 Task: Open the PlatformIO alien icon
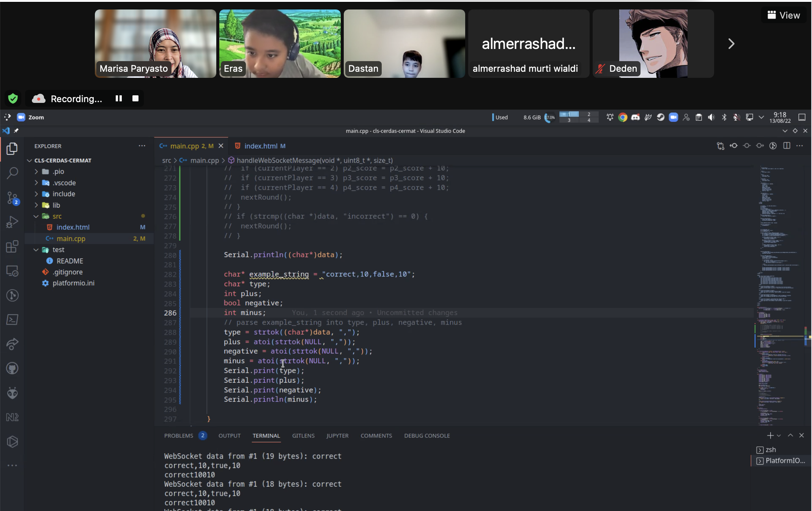tap(12, 393)
